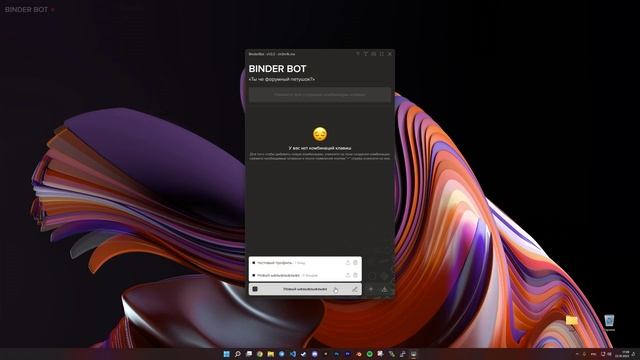The height and width of the screenshot is (360, 640).
Task: Close the Binder Bot window
Action: click(x=390, y=54)
